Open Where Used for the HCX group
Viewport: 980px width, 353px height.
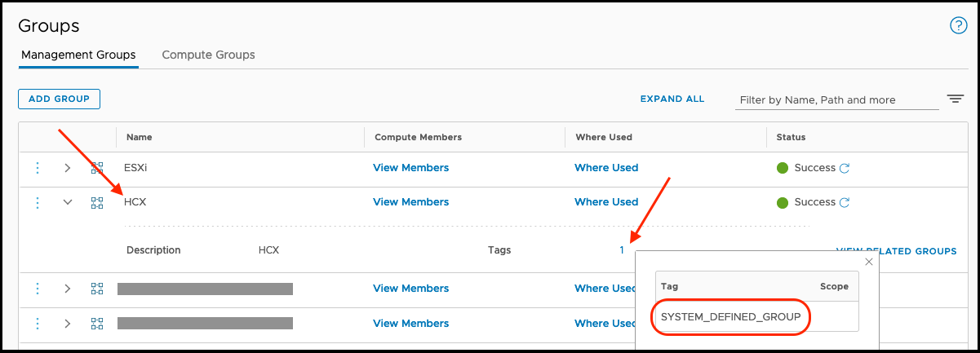605,202
